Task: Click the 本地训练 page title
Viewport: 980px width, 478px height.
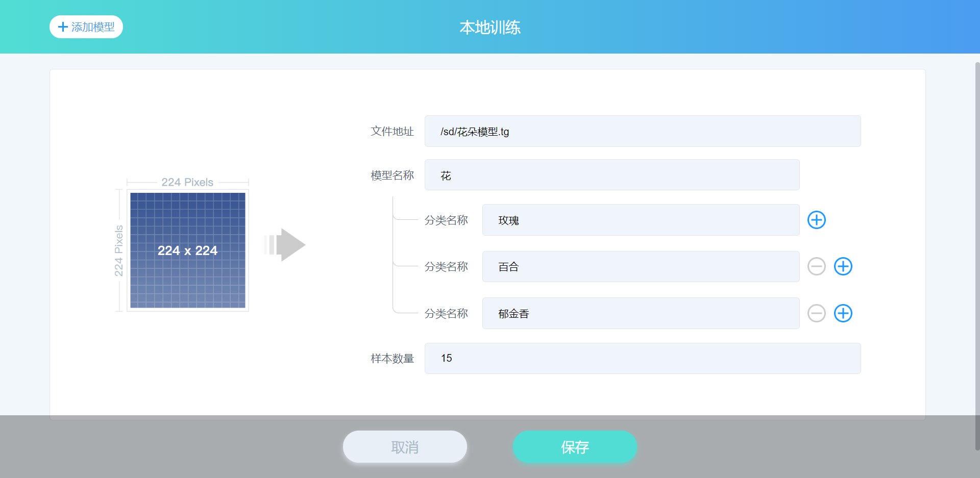Action: (x=490, y=27)
